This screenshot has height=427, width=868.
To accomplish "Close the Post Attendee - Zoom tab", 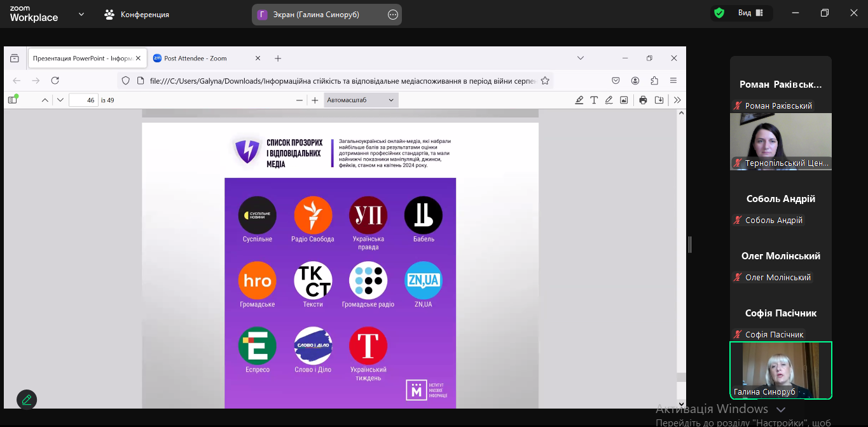I will (258, 58).
